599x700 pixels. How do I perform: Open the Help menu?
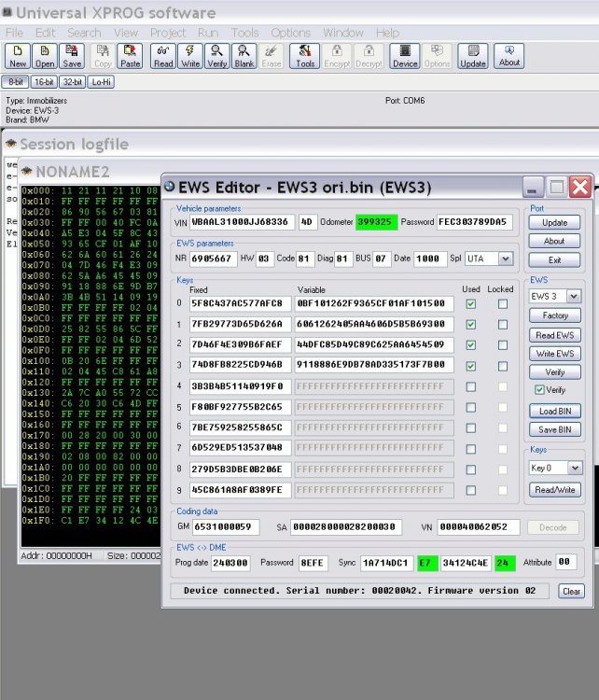(x=387, y=33)
